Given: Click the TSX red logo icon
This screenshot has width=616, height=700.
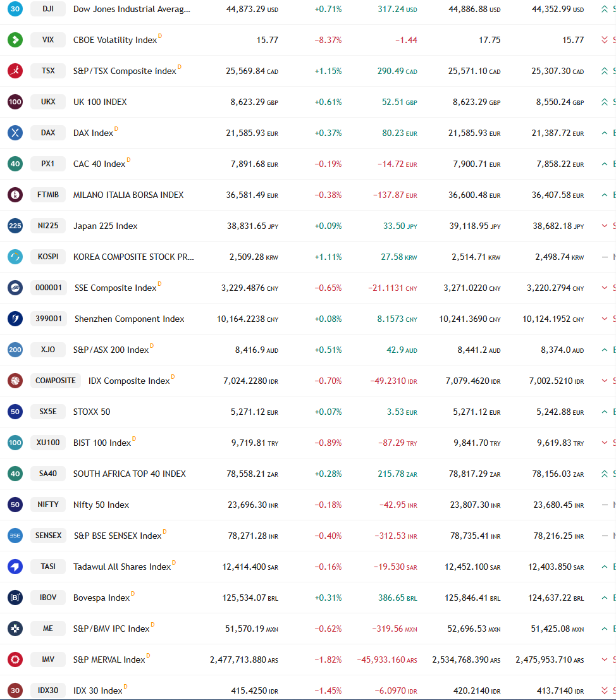Looking at the screenshot, I should tap(15, 71).
